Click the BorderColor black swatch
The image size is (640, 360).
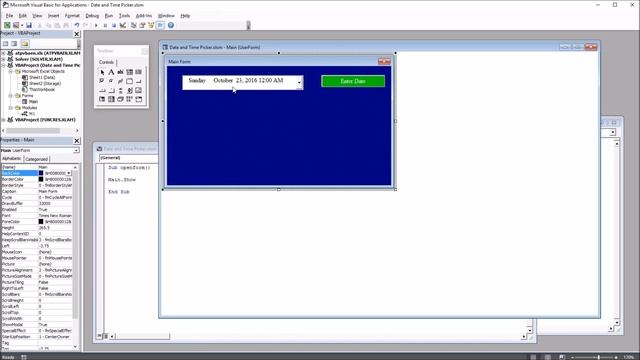click(x=41, y=179)
